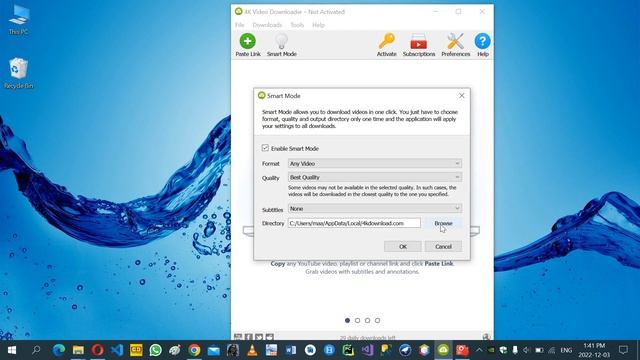Click the volume speaker tray icon
This screenshot has width=640, height=360.
click(x=527, y=350)
